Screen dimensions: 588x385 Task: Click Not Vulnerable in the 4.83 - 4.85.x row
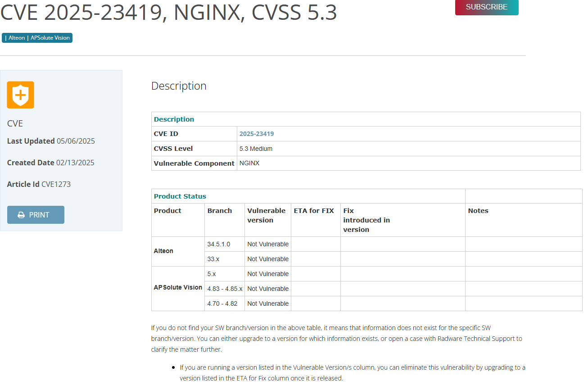pyautogui.click(x=268, y=289)
